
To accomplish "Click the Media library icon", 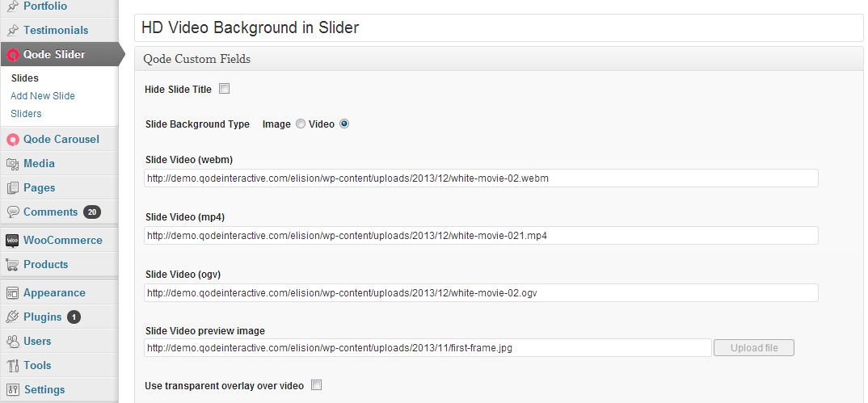I will (13, 163).
